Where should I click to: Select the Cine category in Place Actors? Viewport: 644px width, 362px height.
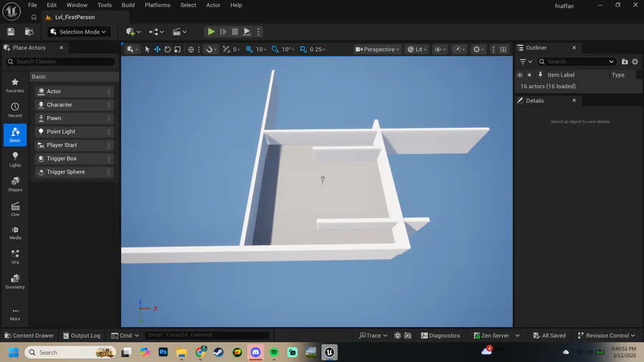15,209
